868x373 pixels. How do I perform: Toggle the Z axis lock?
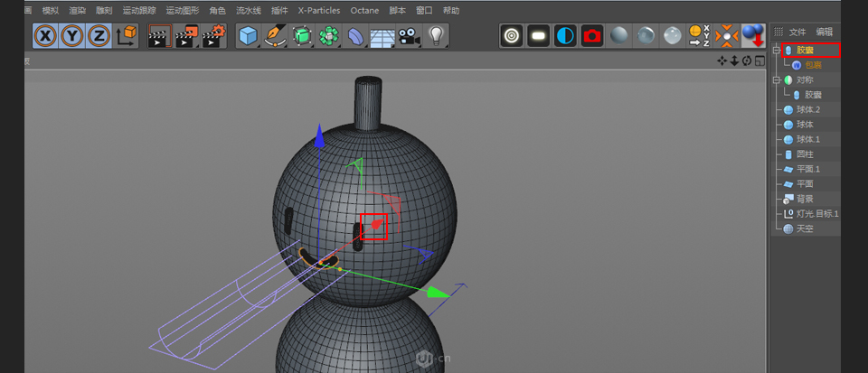tap(99, 36)
